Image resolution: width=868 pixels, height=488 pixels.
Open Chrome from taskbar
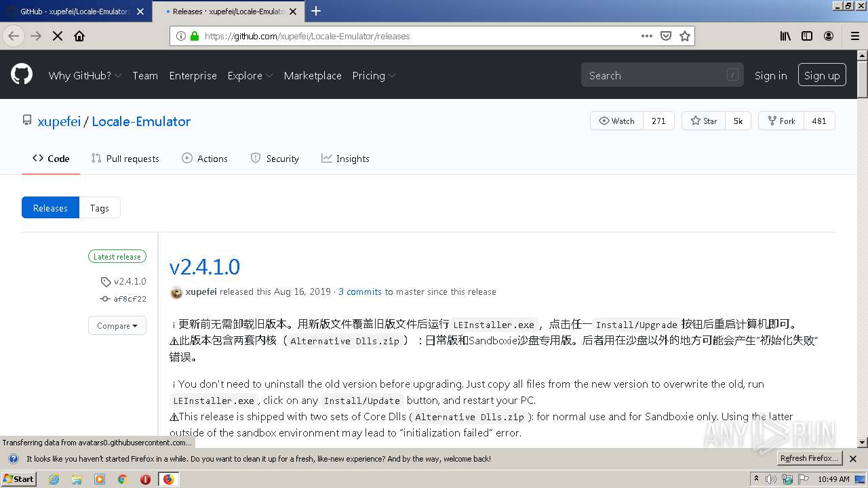(x=122, y=479)
